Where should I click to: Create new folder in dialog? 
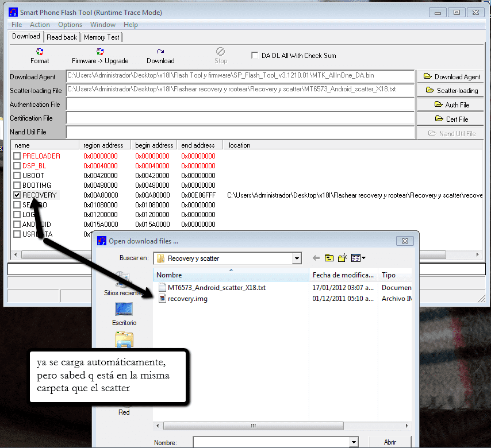[x=343, y=258]
